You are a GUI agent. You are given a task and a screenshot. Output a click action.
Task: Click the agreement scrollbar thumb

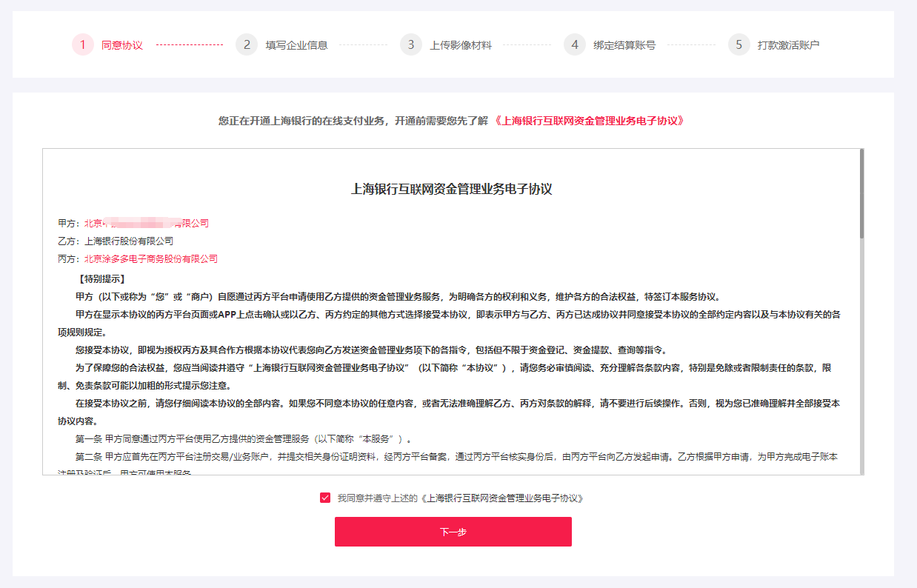point(861,194)
